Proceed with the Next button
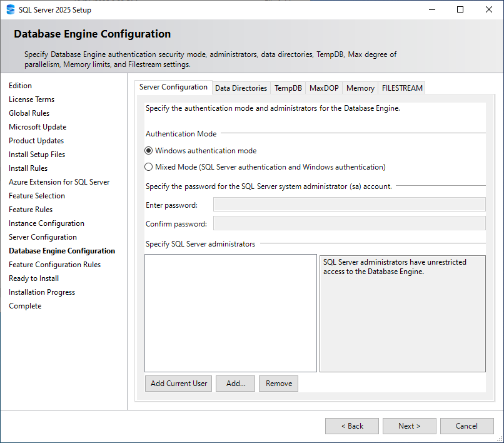This screenshot has height=443, width=504. click(409, 425)
